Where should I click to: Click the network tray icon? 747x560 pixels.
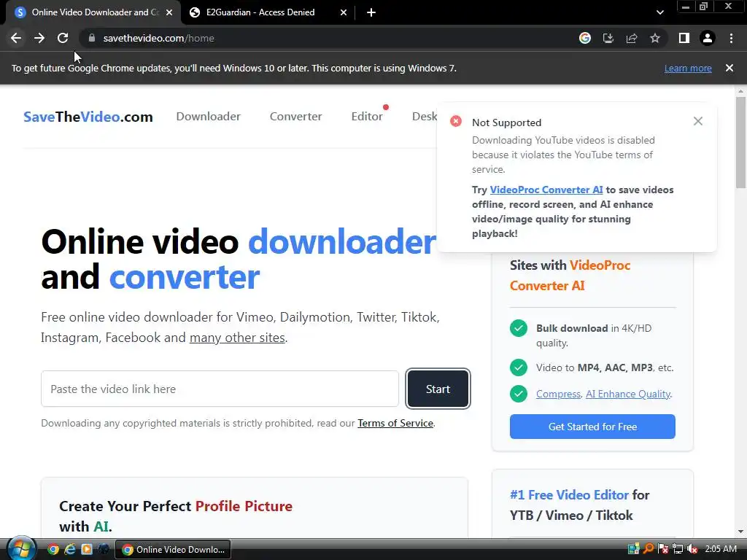click(678, 549)
